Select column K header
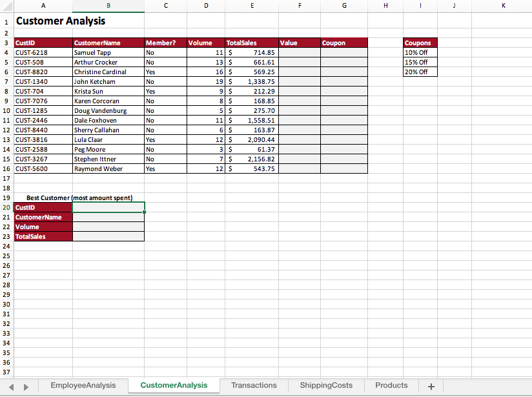 coord(503,6)
